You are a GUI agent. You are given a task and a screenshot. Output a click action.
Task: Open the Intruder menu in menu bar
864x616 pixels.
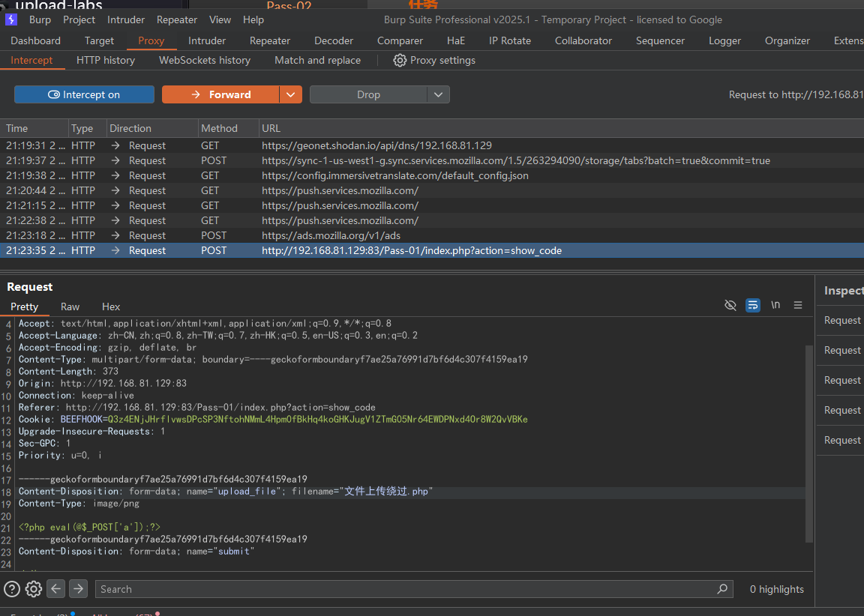[x=126, y=19]
